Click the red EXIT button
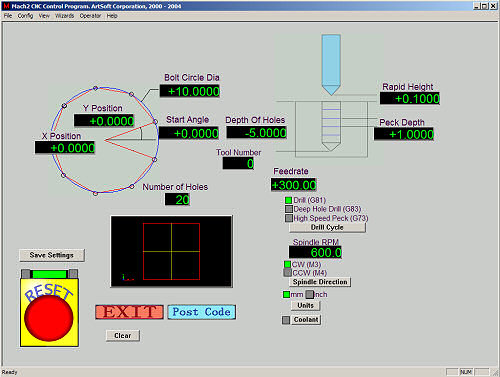 [129, 312]
